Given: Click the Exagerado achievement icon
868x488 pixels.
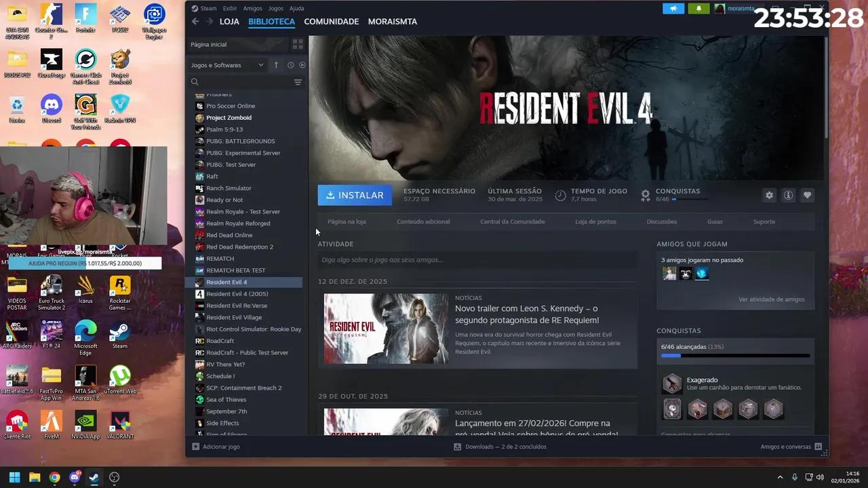Looking at the screenshot, I should (672, 384).
